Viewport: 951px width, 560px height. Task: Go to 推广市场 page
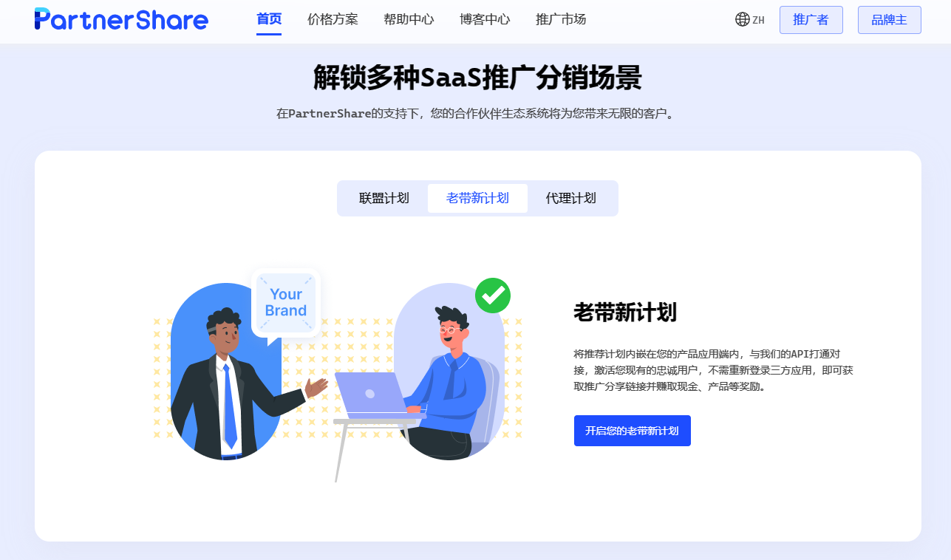[x=561, y=19]
